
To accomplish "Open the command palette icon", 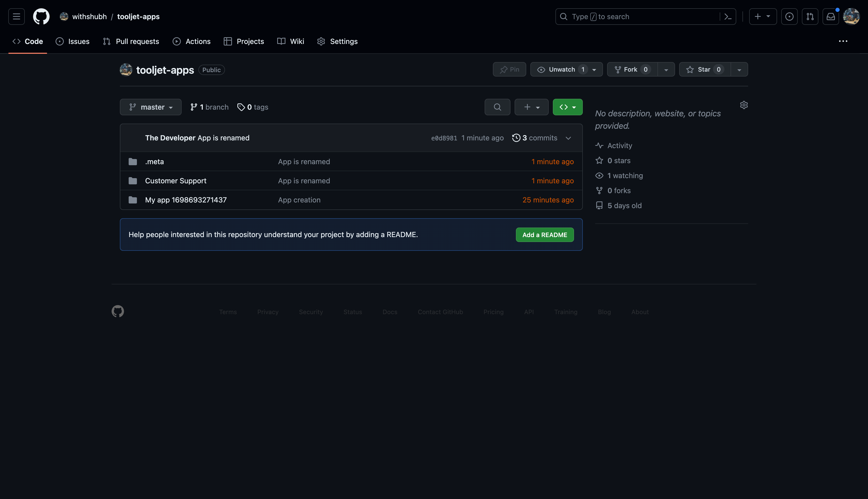I will (728, 17).
